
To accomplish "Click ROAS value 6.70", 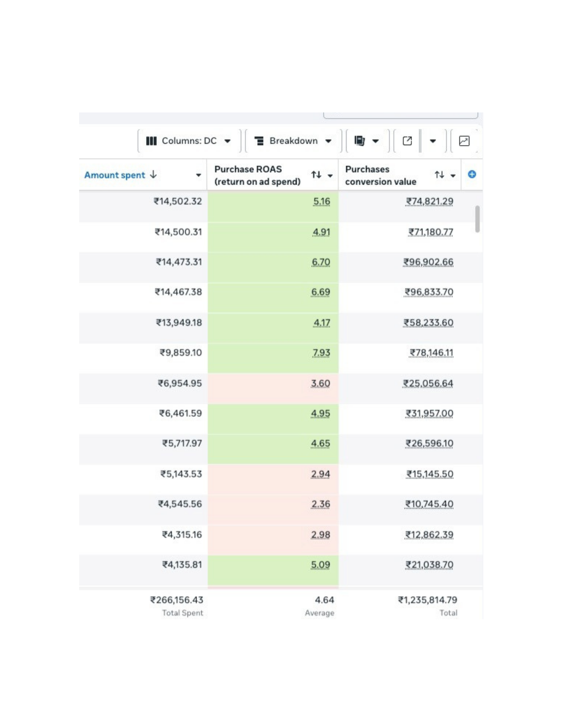I will 321,262.
